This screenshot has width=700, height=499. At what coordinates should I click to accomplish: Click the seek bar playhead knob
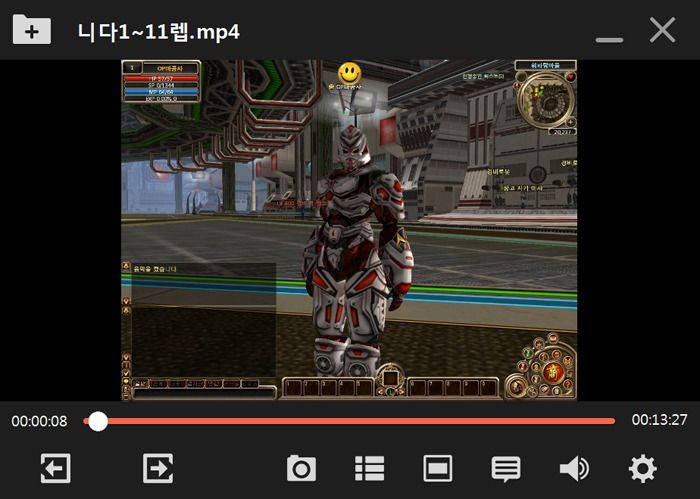coord(98,421)
